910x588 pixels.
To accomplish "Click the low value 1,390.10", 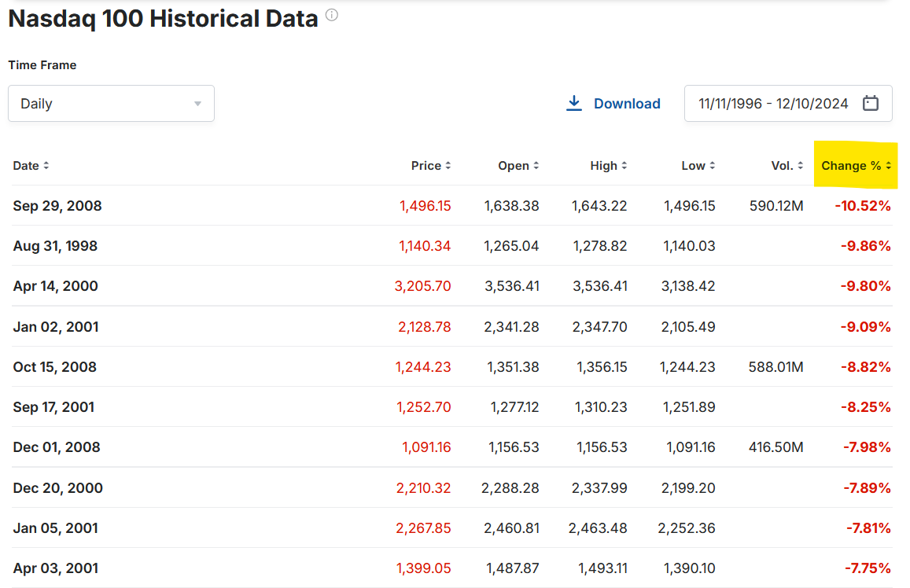I will (688, 568).
